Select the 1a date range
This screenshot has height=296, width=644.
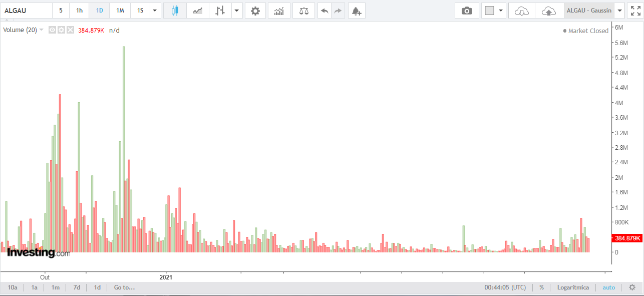click(34, 287)
